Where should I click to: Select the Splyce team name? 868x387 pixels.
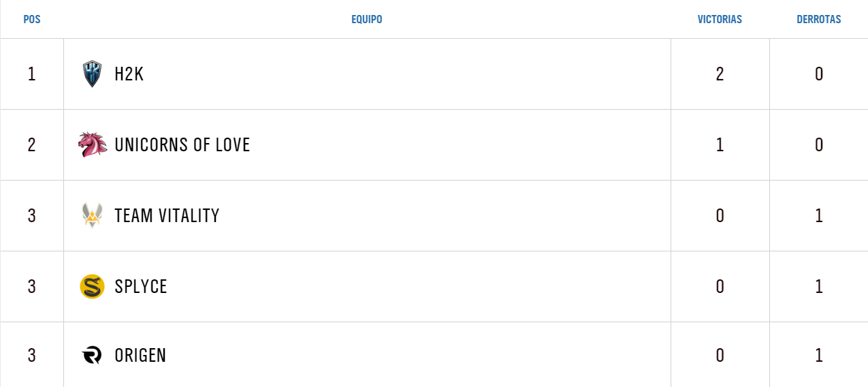tap(141, 286)
